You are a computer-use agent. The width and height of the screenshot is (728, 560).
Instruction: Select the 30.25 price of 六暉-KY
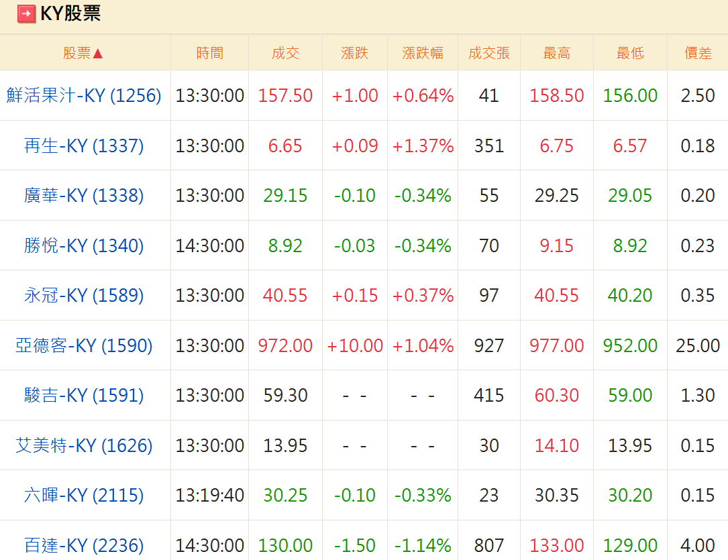pos(285,496)
